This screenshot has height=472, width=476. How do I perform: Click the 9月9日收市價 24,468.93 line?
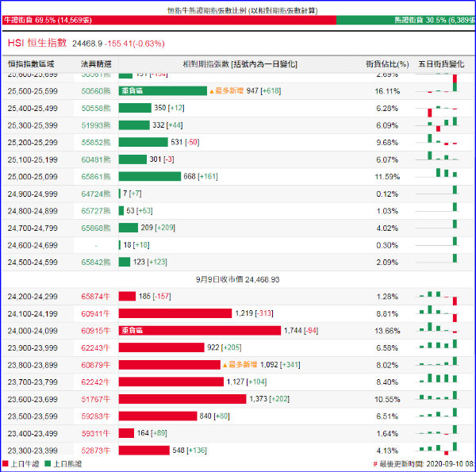(238, 279)
